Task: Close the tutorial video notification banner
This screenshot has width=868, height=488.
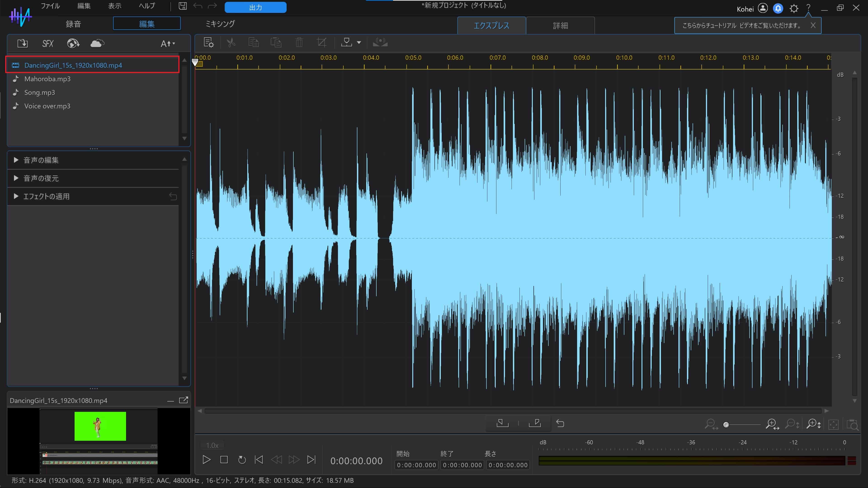Action: point(813,25)
